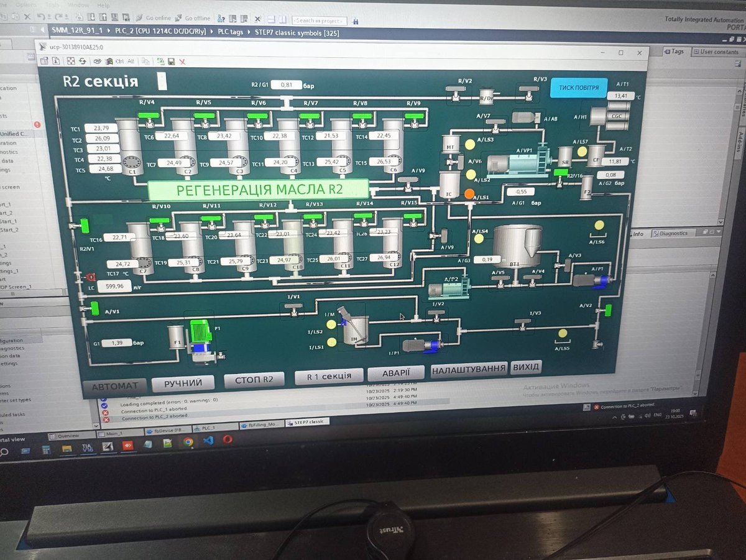The image size is (746, 560).
Task: Switch to the Info tab
Action: pyautogui.click(x=638, y=234)
